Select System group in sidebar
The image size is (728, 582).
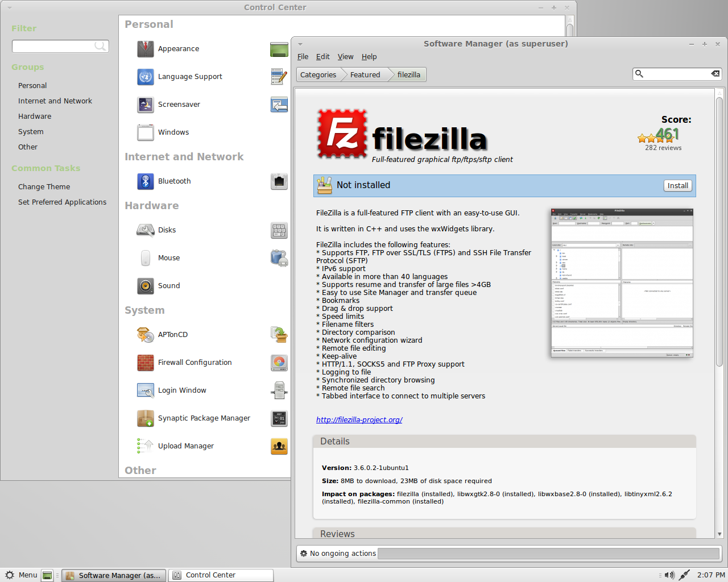31,132
